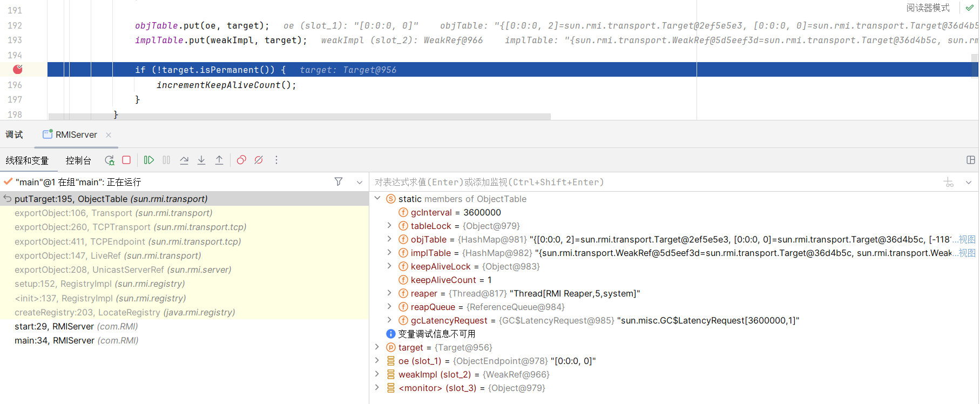Close the RMIServer debug tab
980x404 pixels.
pyautogui.click(x=109, y=135)
